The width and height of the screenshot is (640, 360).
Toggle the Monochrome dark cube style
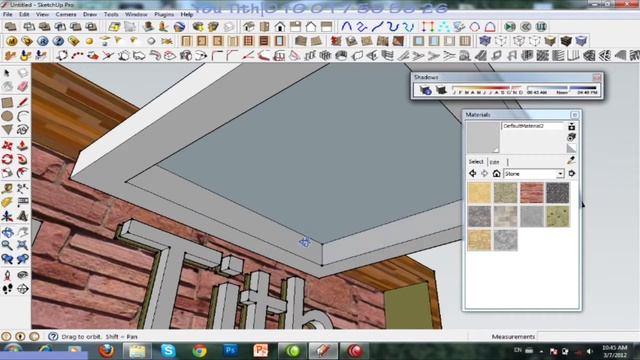[566, 41]
